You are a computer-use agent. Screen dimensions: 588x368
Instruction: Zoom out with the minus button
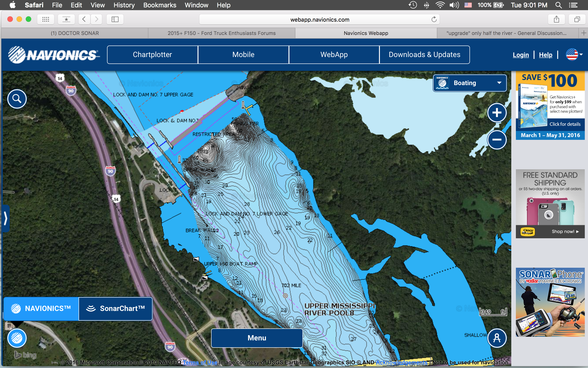[497, 140]
